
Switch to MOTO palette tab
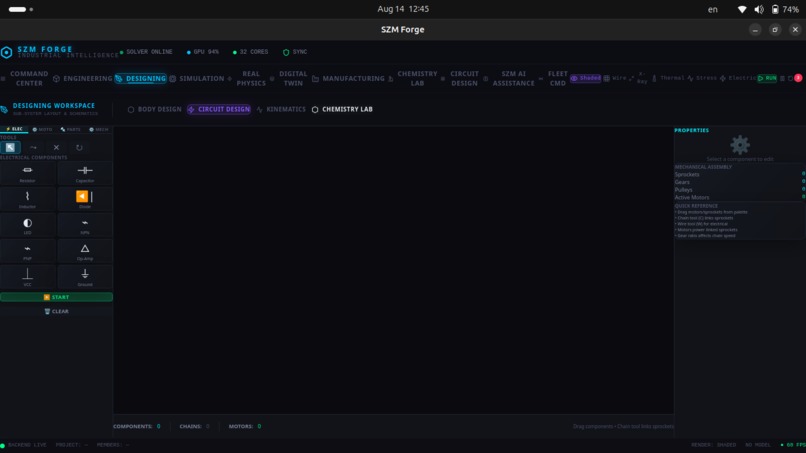pos(42,129)
